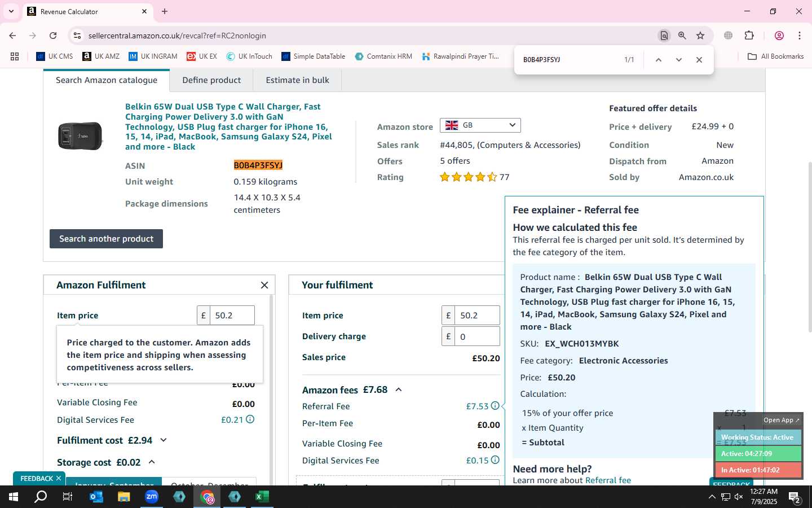Open the UK InTouch bookmark

249,56
